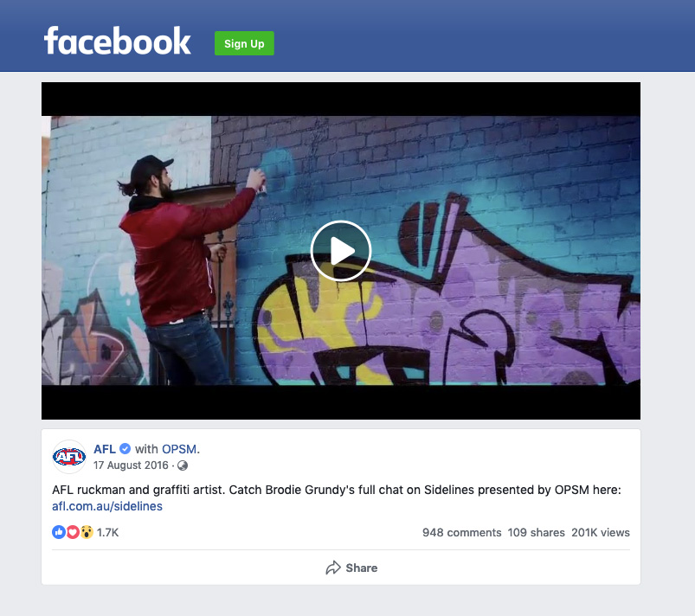This screenshot has height=616, width=695.
Task: Click the 201K views count
Action: (601, 532)
